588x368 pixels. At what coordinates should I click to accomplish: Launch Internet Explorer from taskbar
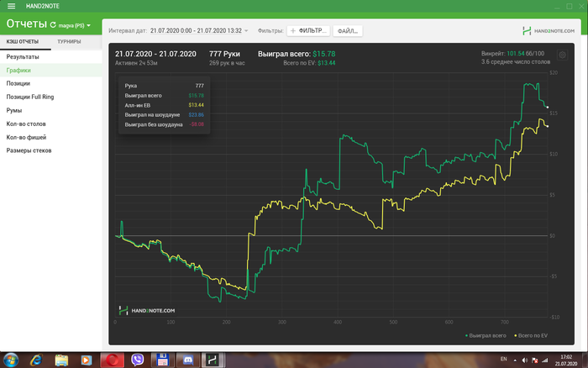[x=36, y=360]
